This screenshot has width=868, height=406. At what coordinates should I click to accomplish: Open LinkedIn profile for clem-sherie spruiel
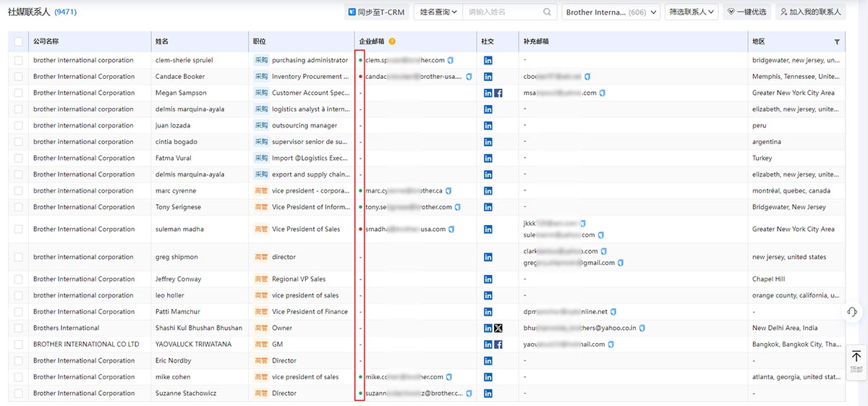(x=488, y=60)
